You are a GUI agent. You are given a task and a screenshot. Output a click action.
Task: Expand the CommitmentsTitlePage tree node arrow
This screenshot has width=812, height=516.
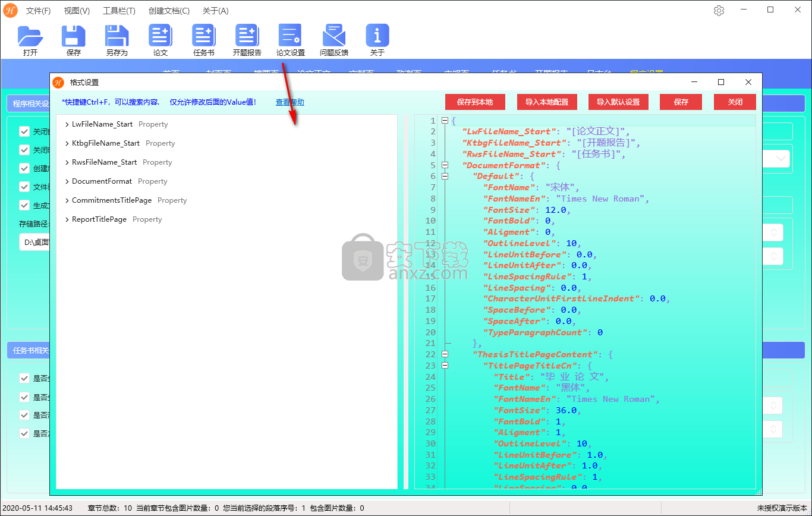pos(67,200)
